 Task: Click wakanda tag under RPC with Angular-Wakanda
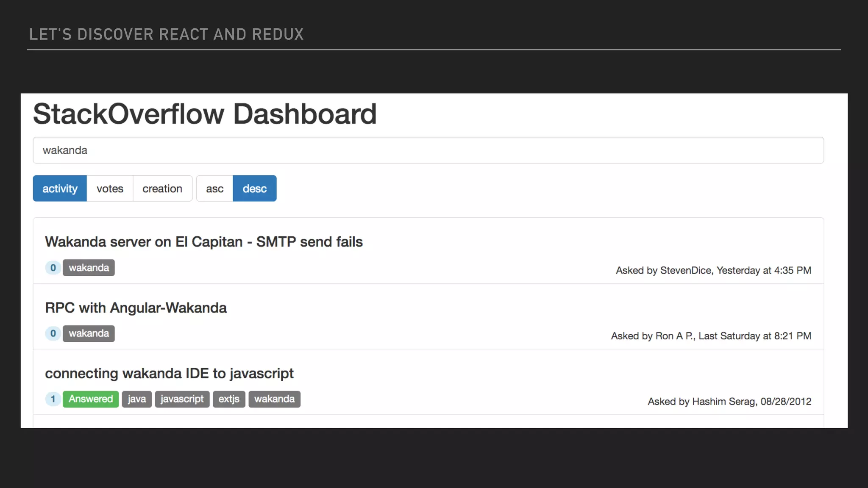point(89,333)
